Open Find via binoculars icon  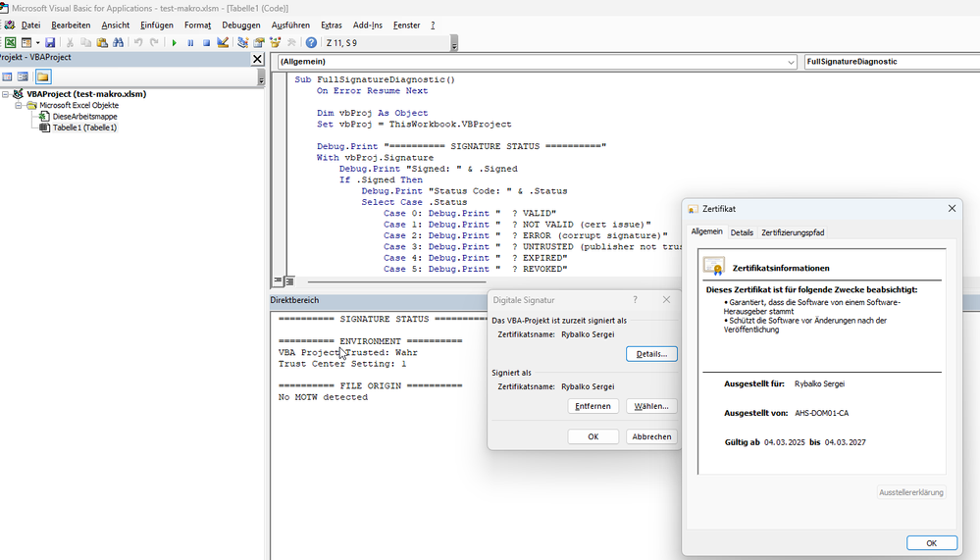click(118, 43)
